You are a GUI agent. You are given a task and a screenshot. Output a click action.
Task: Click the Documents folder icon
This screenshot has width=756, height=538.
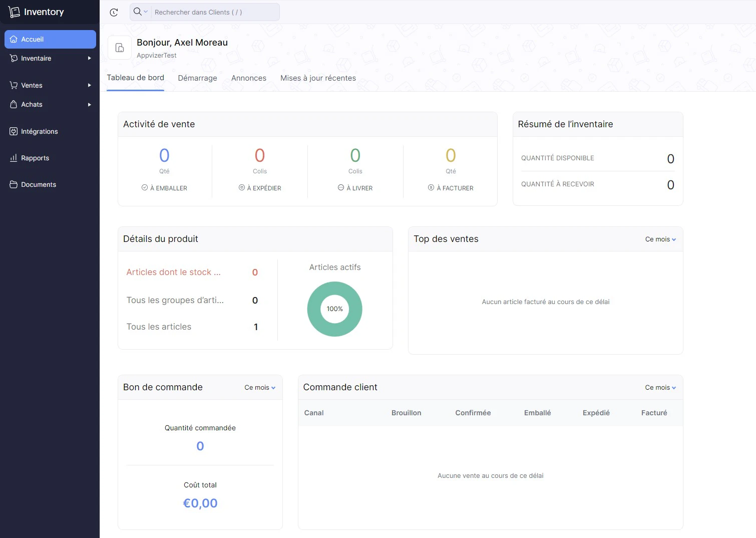14,184
